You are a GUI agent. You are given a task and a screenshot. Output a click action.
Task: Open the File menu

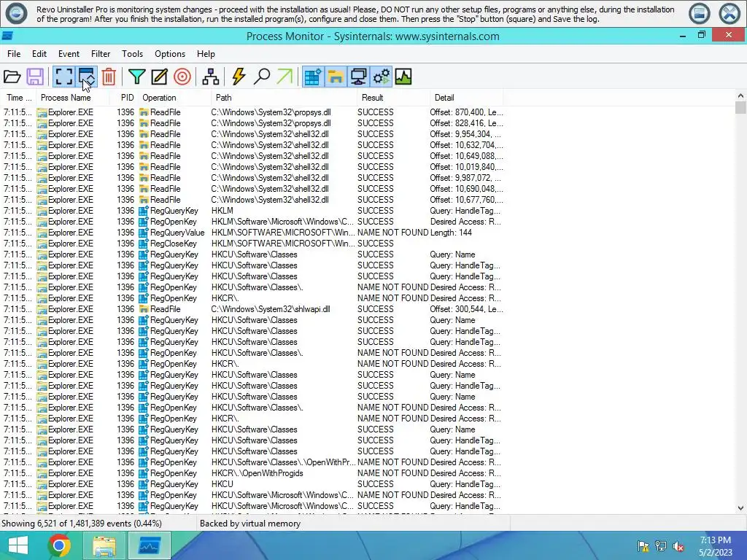pos(14,54)
